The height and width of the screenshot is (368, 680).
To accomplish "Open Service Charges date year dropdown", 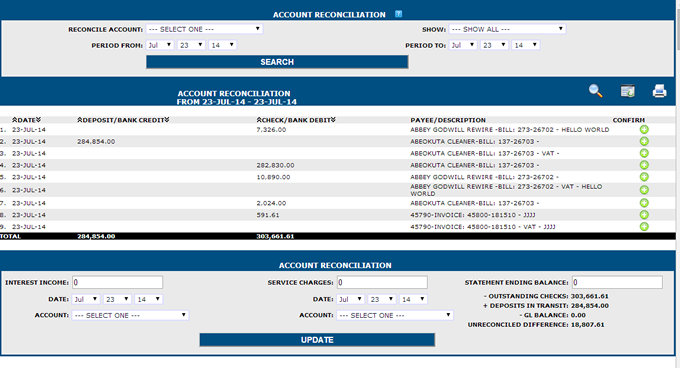I will [413, 299].
